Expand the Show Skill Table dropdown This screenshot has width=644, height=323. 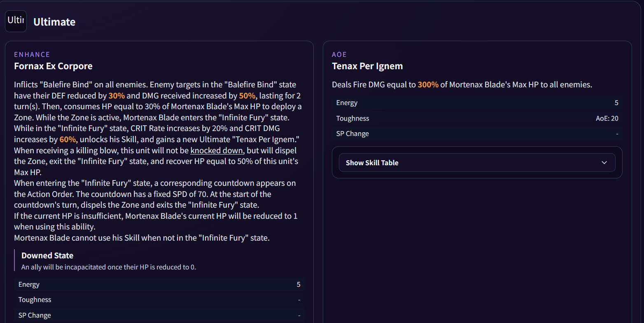(477, 162)
